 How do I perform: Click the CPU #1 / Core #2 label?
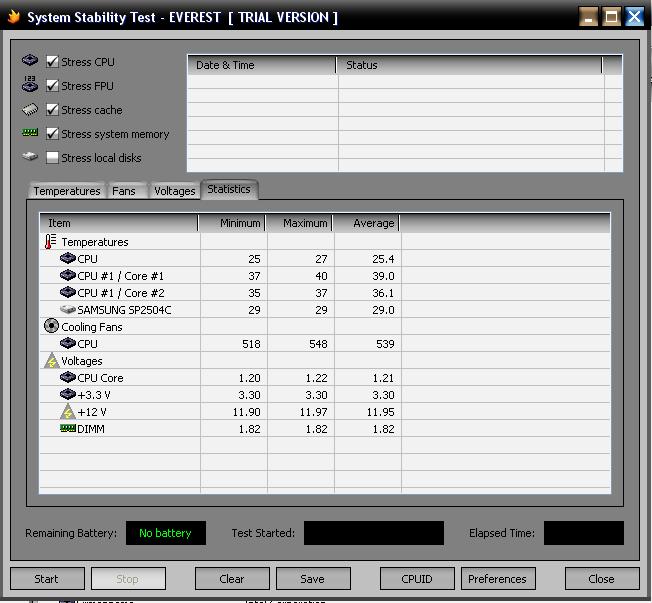pyautogui.click(x=121, y=293)
